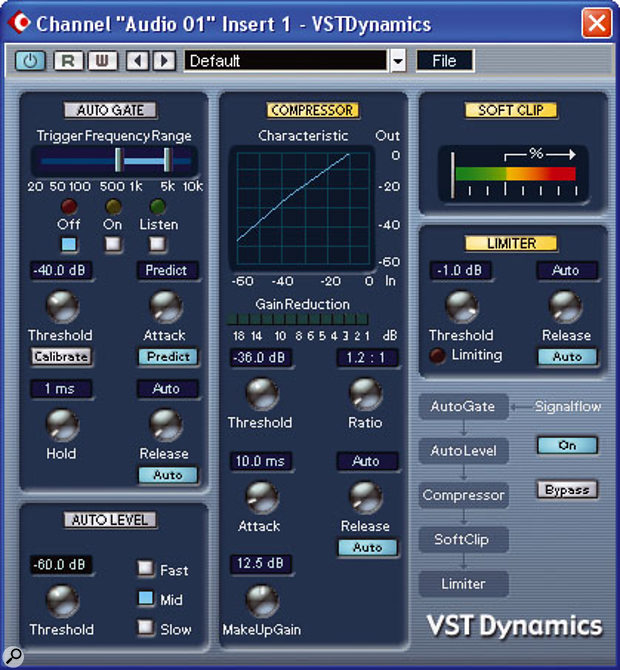Click the MakeUpGain knob
Image resolution: width=620 pixels, height=670 pixels.
click(262, 601)
